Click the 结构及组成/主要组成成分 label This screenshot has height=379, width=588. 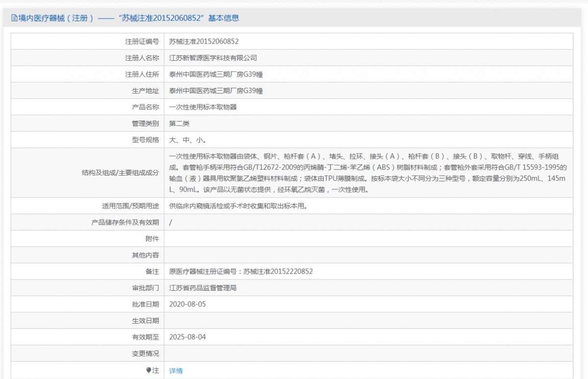pos(121,173)
